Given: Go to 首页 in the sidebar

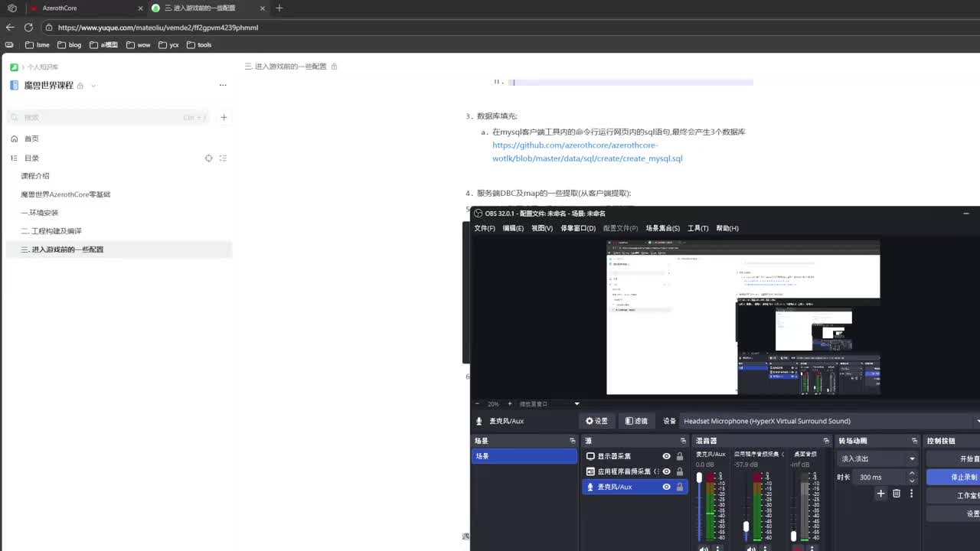Looking at the screenshot, I should click(x=31, y=139).
